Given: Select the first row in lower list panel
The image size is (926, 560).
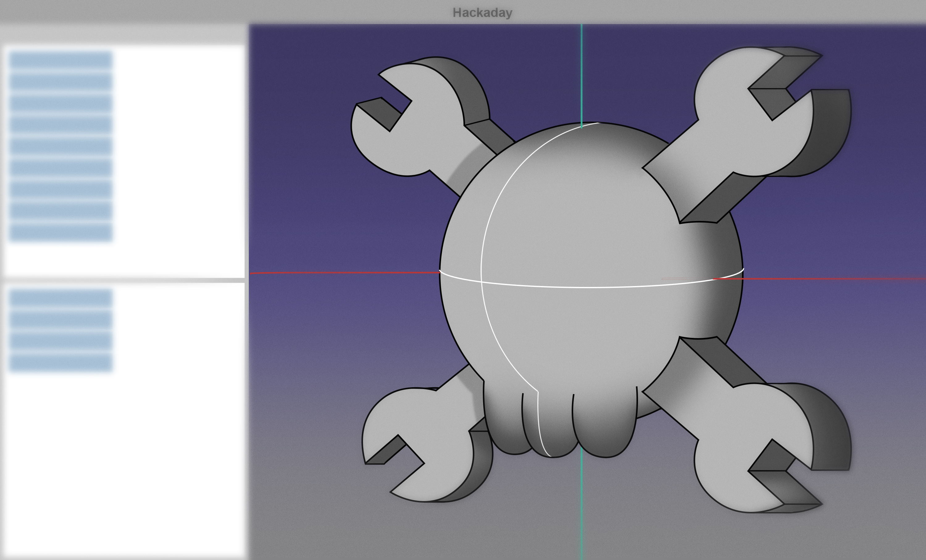Looking at the screenshot, I should (x=60, y=298).
